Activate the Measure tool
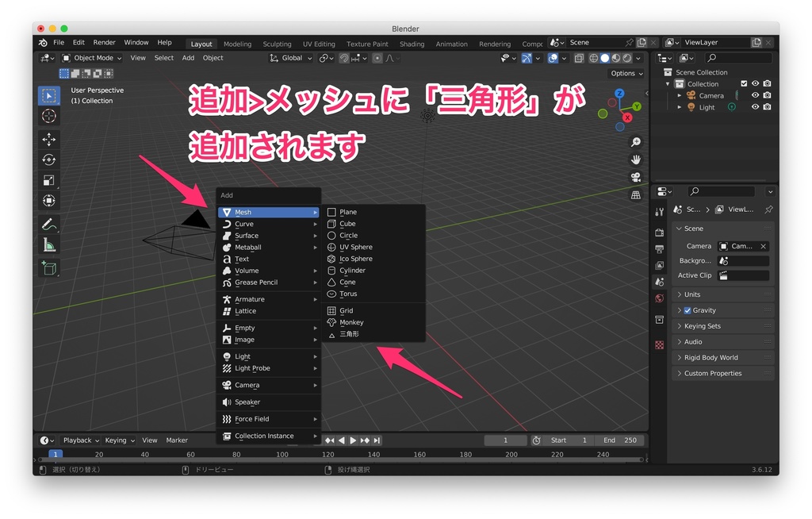812x519 pixels. [49, 244]
